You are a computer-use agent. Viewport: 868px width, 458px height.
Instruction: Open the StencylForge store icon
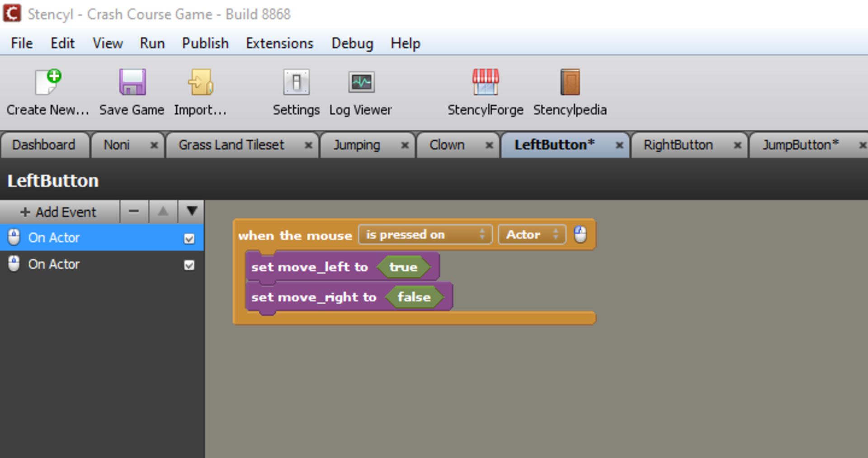pyautogui.click(x=486, y=83)
